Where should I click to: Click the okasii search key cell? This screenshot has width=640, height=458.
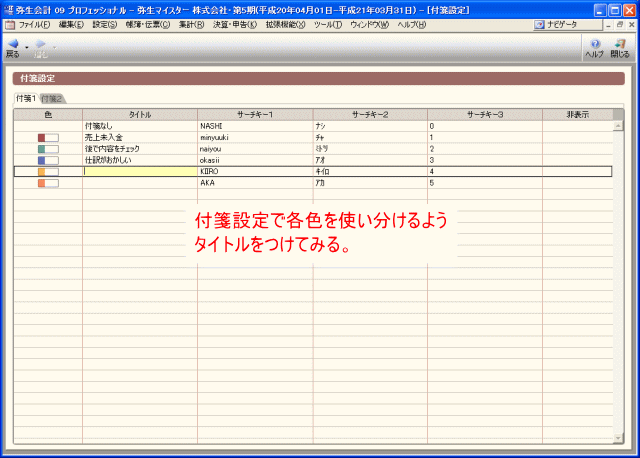tap(255, 160)
